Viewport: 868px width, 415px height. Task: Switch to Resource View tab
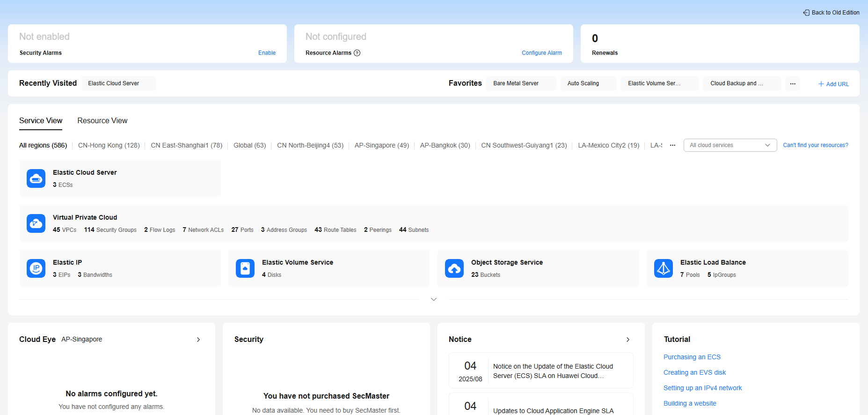102,121
